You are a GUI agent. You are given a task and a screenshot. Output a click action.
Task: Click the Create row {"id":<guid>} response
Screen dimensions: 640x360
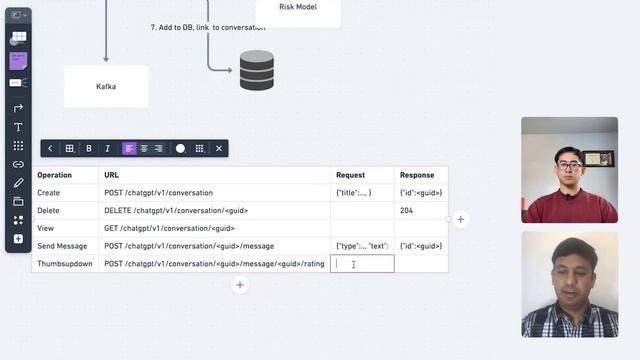point(421,193)
